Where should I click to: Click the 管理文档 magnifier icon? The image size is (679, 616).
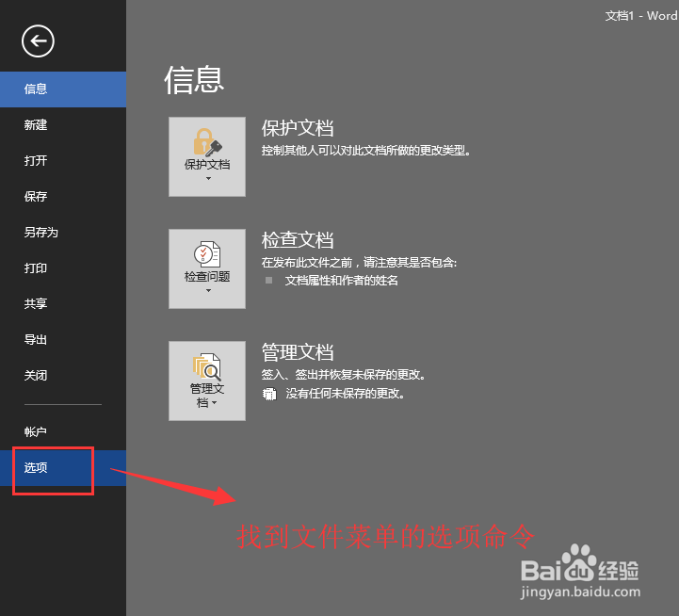207,366
